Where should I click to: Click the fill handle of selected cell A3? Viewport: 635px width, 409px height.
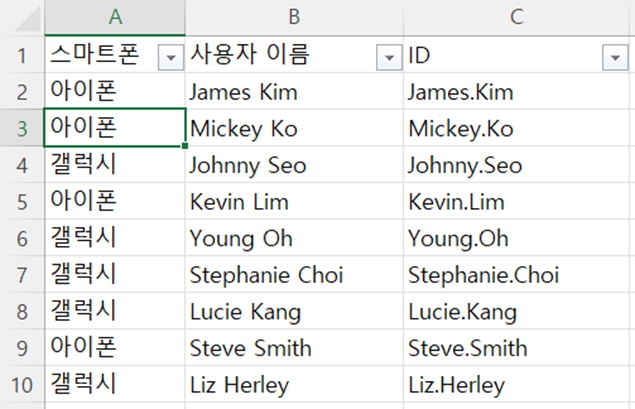(185, 145)
